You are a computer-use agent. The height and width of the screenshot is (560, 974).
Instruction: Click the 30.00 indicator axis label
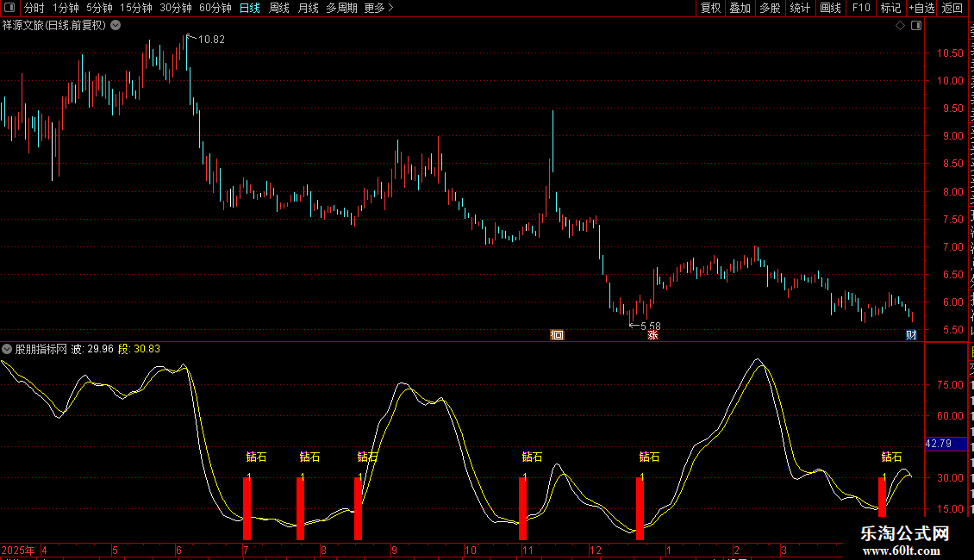(x=950, y=478)
